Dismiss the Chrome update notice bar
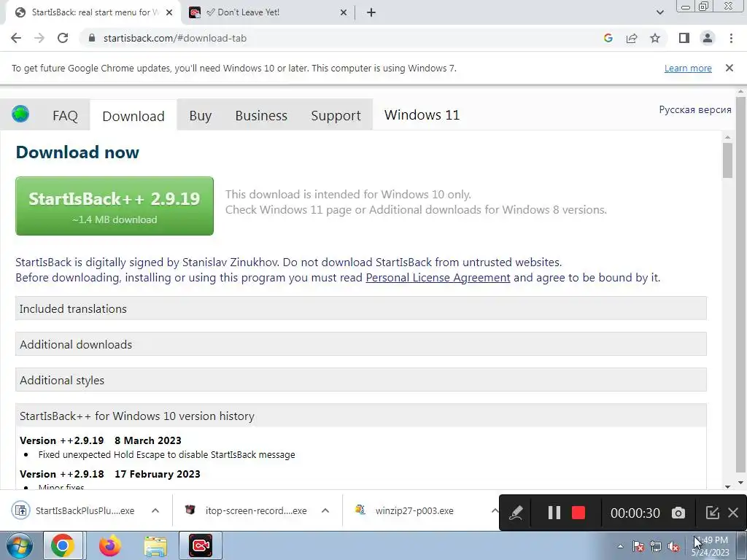 coord(729,68)
